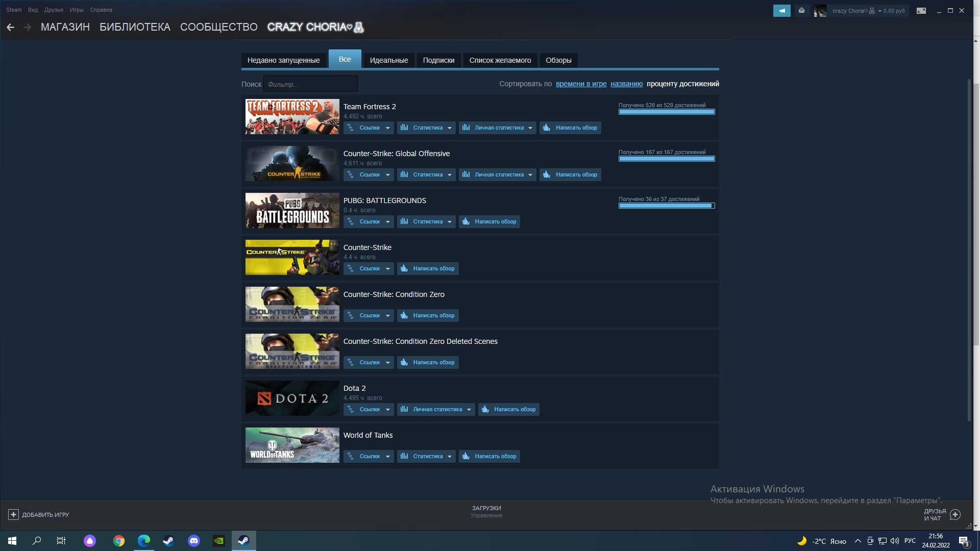
Task: Open the Steam announcements megaphone icon
Action: coord(781,11)
